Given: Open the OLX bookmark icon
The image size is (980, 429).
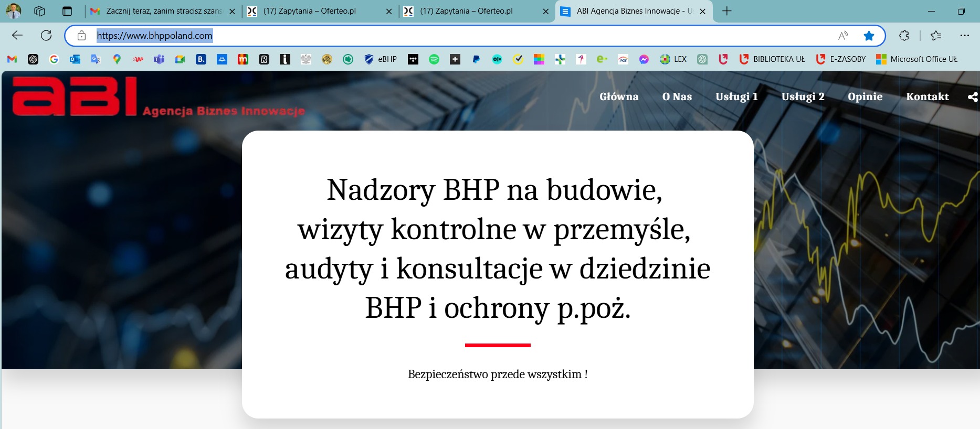Looking at the screenshot, I should tap(497, 59).
